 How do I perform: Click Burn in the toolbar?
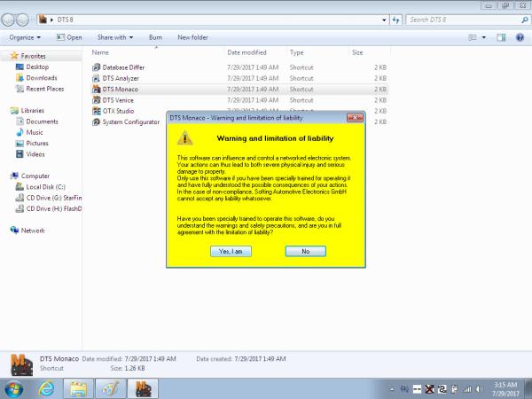coord(155,37)
